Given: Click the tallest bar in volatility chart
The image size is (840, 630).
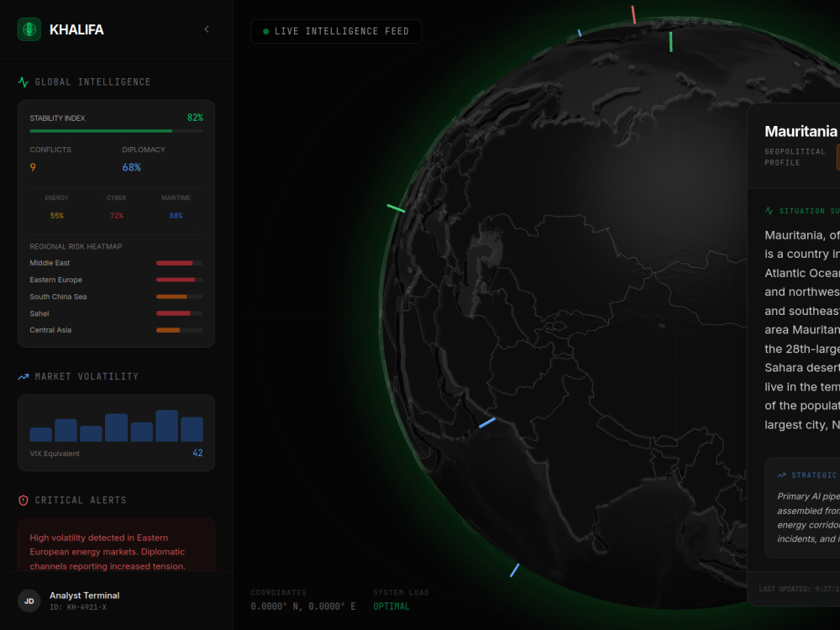Looking at the screenshot, I should (x=166, y=426).
